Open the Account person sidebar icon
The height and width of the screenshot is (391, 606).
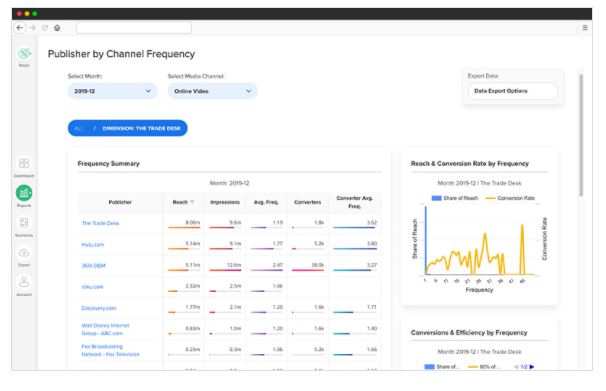click(24, 282)
